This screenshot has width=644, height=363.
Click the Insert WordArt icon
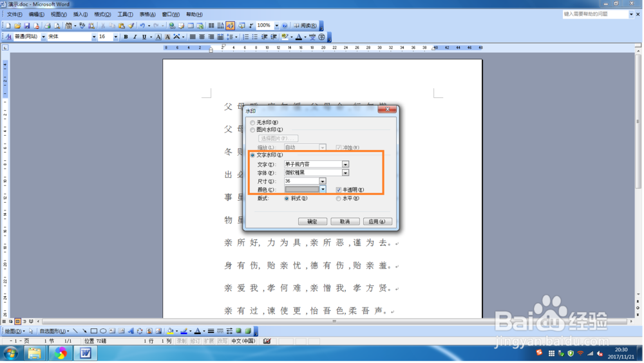point(131,331)
